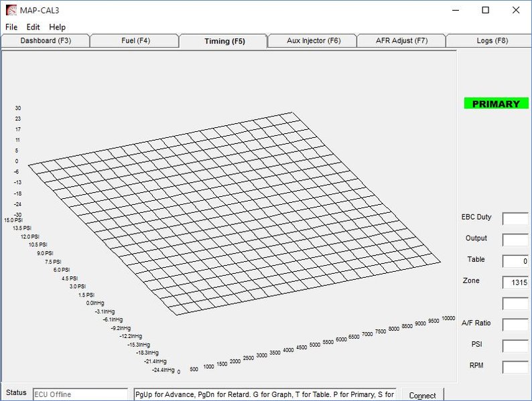Click the 5000 RPM axis label
The image size is (532, 401).
click(314, 345)
